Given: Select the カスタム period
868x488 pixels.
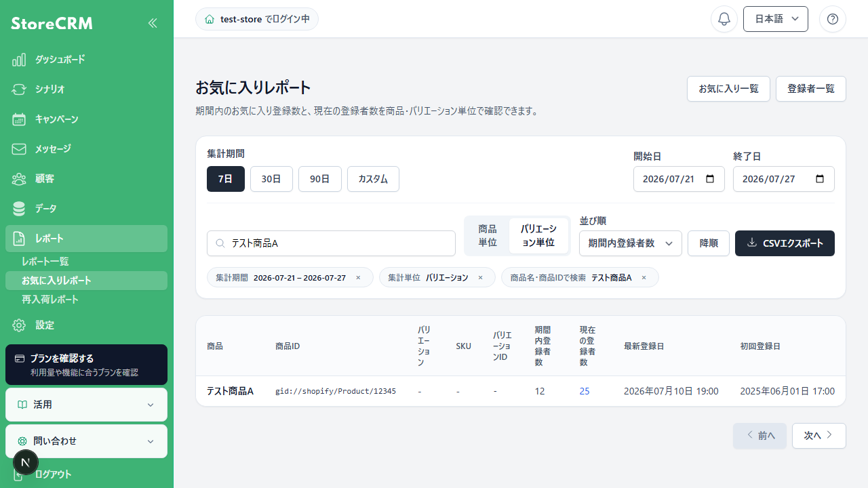Looking at the screenshot, I should (373, 179).
